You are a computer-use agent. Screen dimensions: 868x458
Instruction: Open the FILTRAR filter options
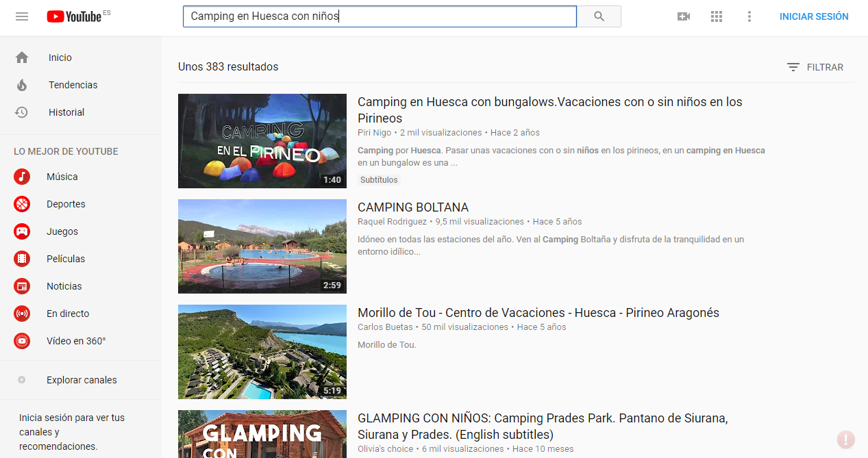[x=815, y=67]
